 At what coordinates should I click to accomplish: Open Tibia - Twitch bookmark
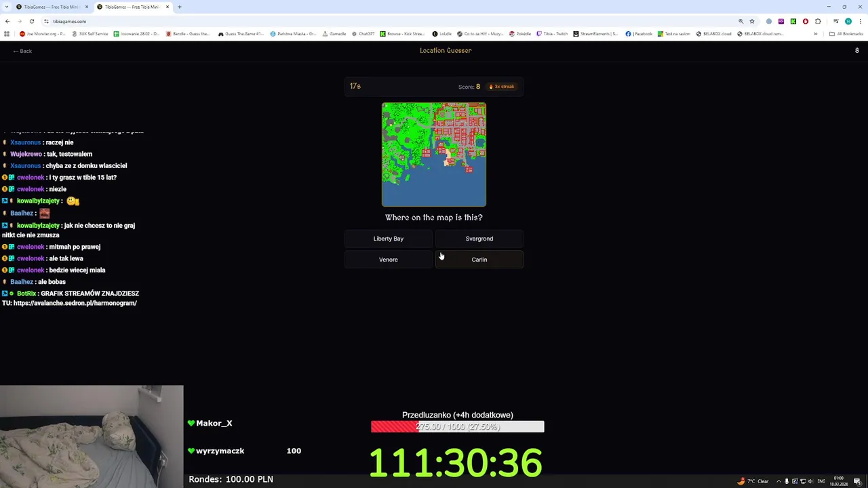pyautogui.click(x=552, y=34)
